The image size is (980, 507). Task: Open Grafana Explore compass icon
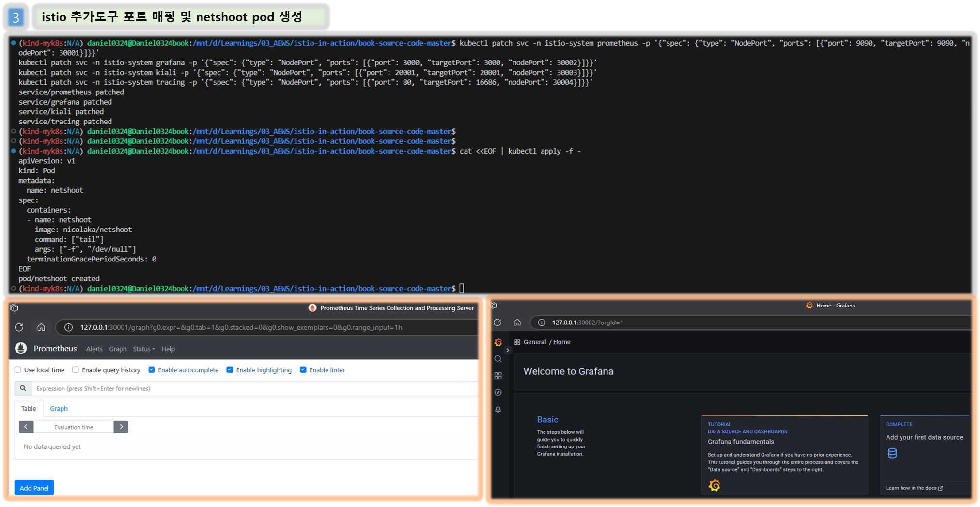pyautogui.click(x=498, y=392)
